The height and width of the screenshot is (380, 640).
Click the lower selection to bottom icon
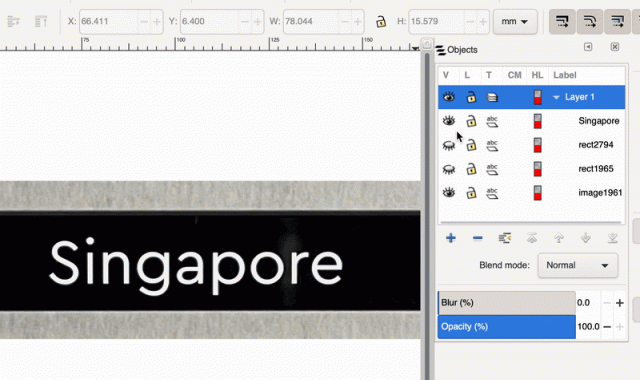click(612, 238)
